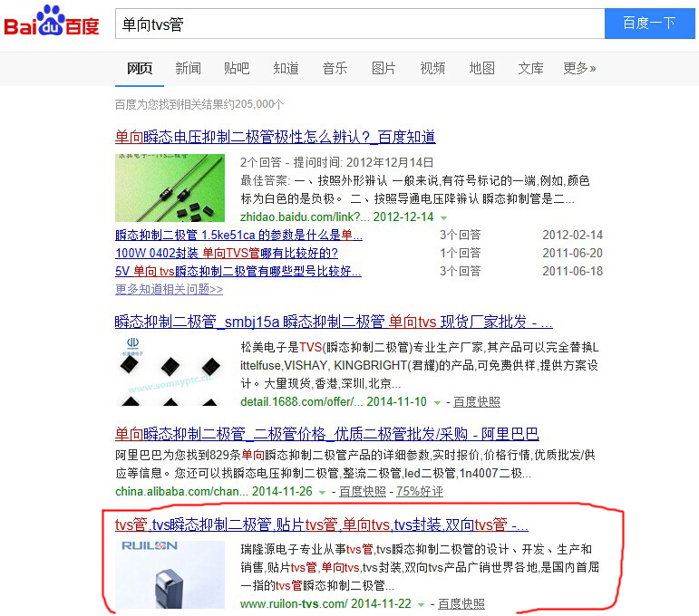Expand dropdown arrow beside zhidao.baidu.com link
699x616 pixels.
(443, 217)
